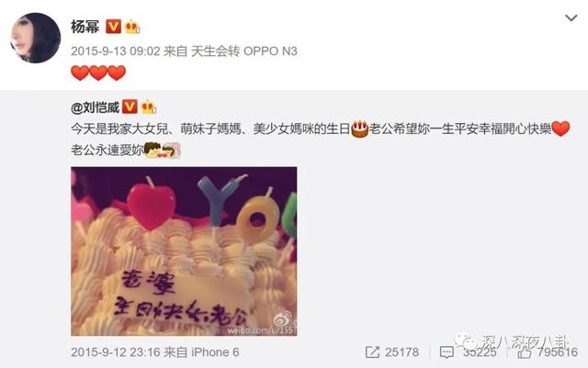This screenshot has height=368, width=588.
Task: Click the birthday cake emoji in the text
Action: (359, 128)
